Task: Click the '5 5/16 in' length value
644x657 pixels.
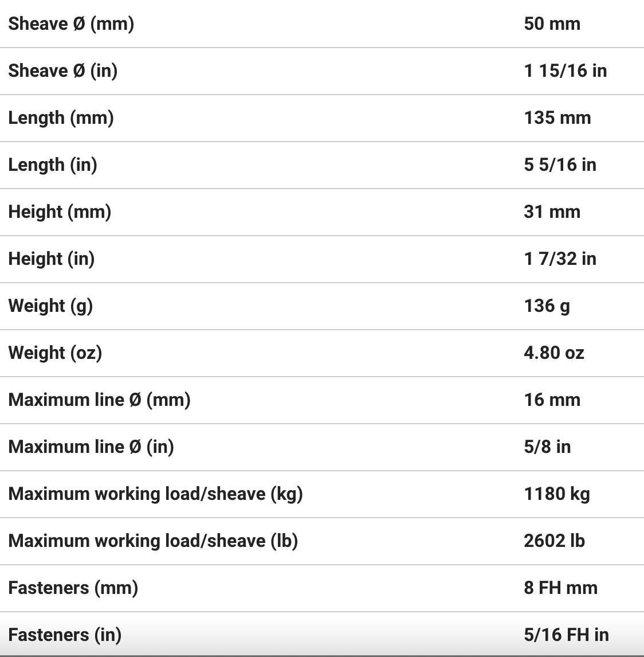Action: click(560, 165)
